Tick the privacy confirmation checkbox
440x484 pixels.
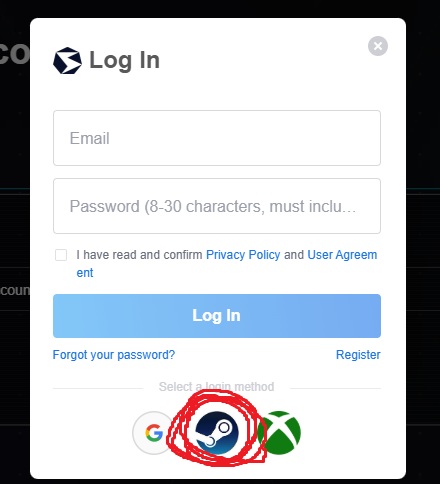[x=61, y=255]
